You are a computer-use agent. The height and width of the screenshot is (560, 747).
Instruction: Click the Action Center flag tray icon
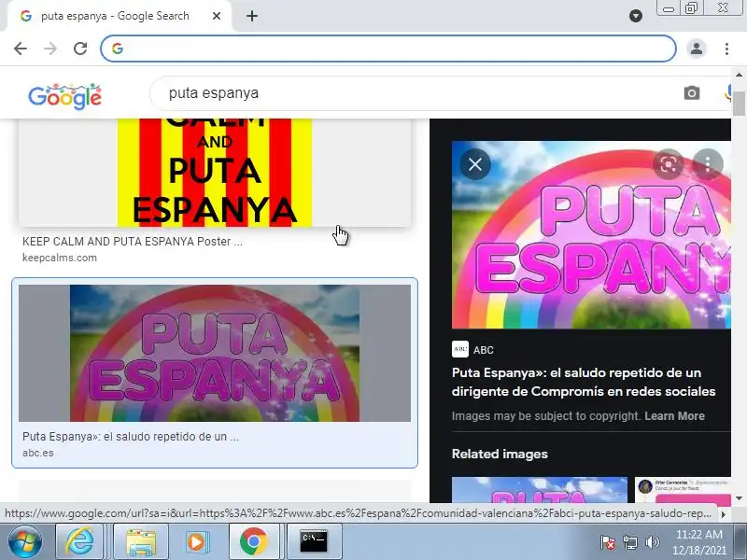[608, 542]
